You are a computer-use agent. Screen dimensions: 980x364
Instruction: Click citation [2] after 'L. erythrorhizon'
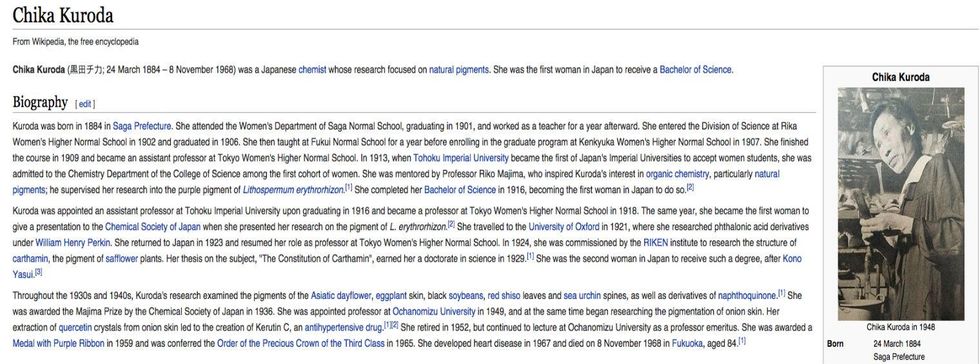pyautogui.click(x=451, y=224)
